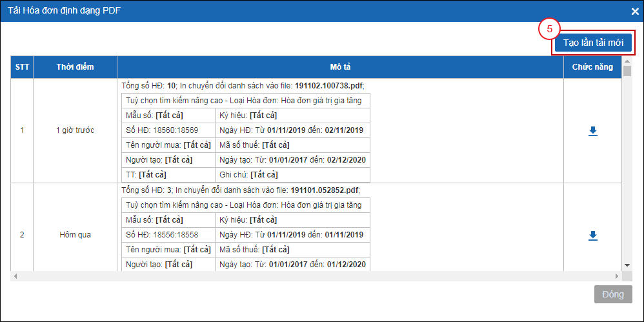Click the Mô tả column header
644x322 pixels.
340,67
